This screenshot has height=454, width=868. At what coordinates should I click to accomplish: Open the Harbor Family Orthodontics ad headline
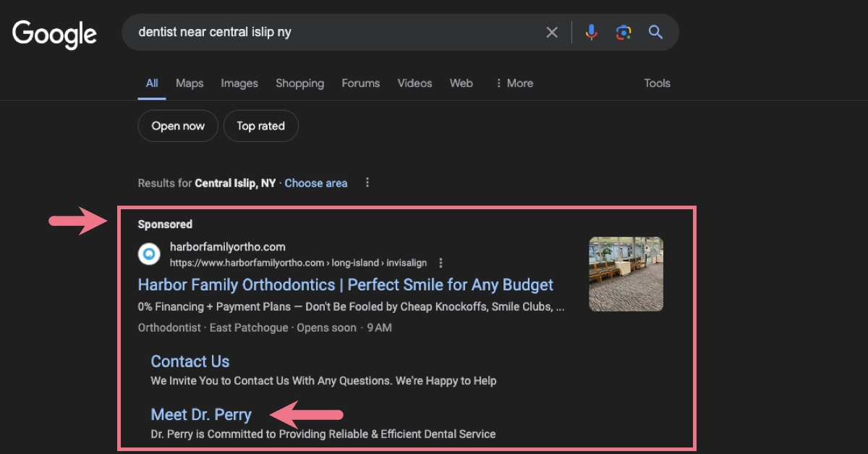coord(345,285)
